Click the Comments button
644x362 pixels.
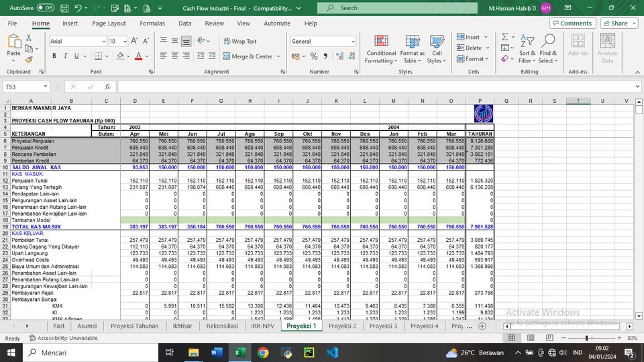point(572,24)
